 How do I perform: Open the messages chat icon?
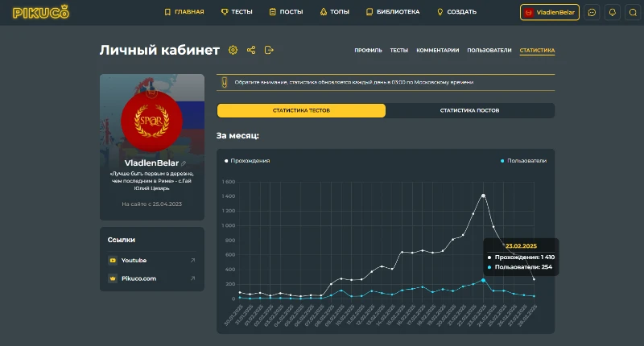click(592, 12)
